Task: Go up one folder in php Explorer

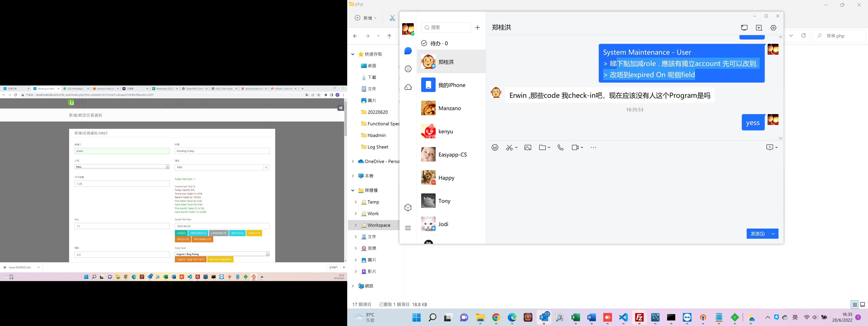Action: (389, 36)
